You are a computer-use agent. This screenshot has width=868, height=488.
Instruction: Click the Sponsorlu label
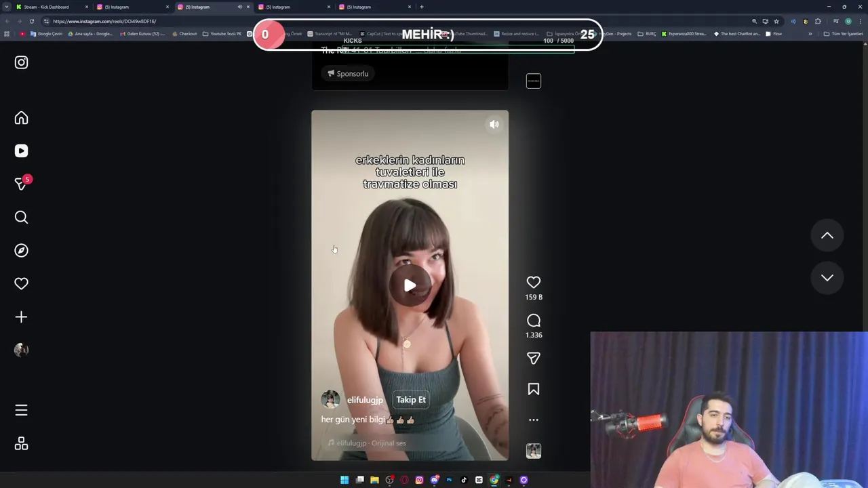click(x=348, y=73)
